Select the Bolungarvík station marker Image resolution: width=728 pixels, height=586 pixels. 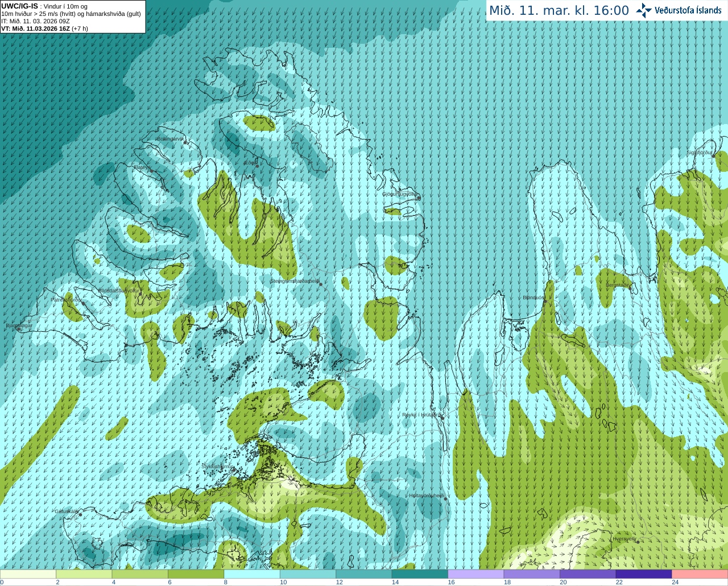[x=185, y=142]
